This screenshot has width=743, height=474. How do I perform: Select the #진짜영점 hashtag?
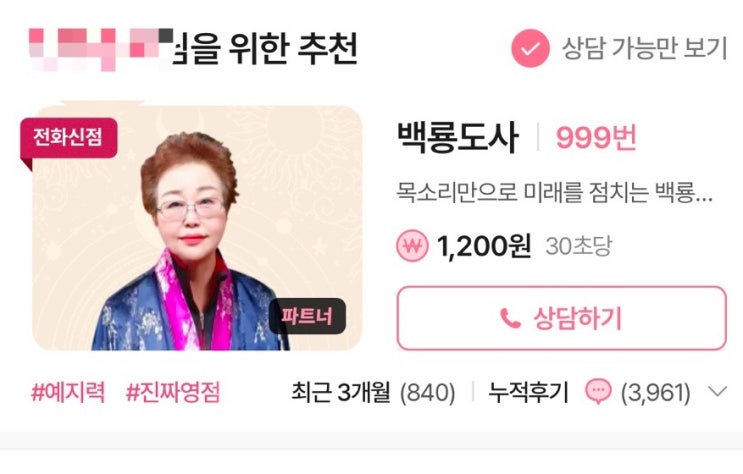click(x=173, y=392)
